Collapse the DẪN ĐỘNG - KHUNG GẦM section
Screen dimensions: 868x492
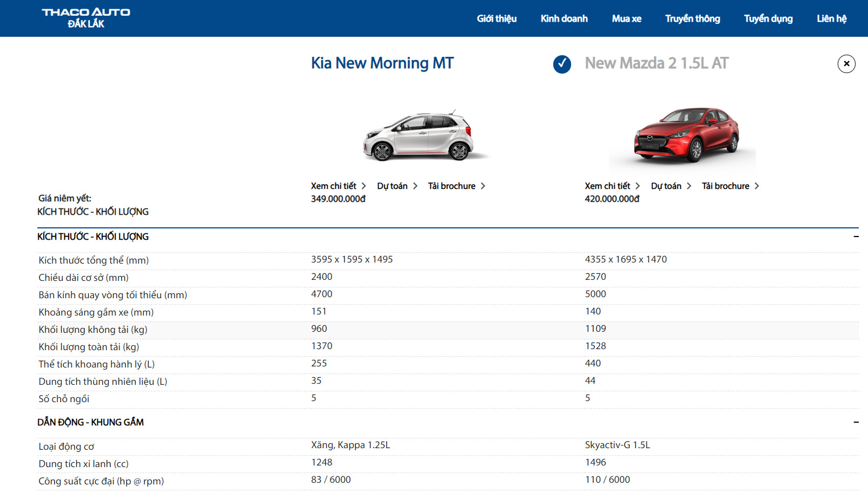[856, 422]
